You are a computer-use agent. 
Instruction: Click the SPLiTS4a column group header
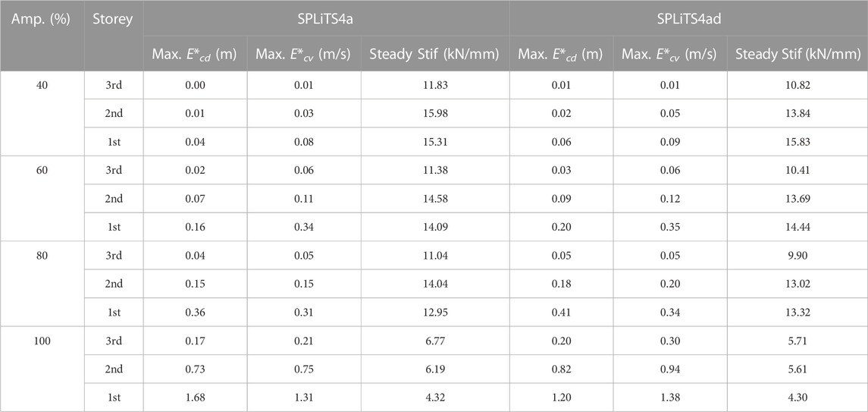click(326, 19)
